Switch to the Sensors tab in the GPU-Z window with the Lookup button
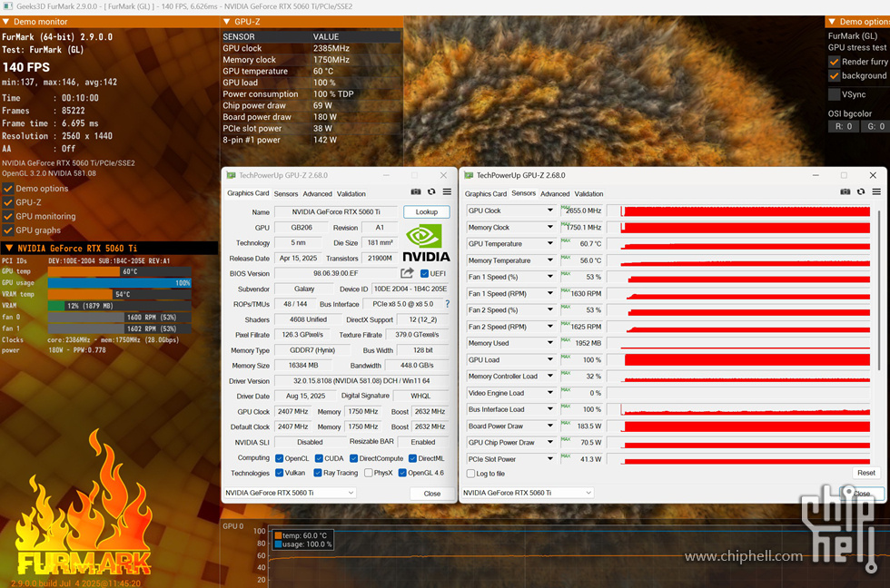This screenshot has height=588, width=890. pos(285,193)
